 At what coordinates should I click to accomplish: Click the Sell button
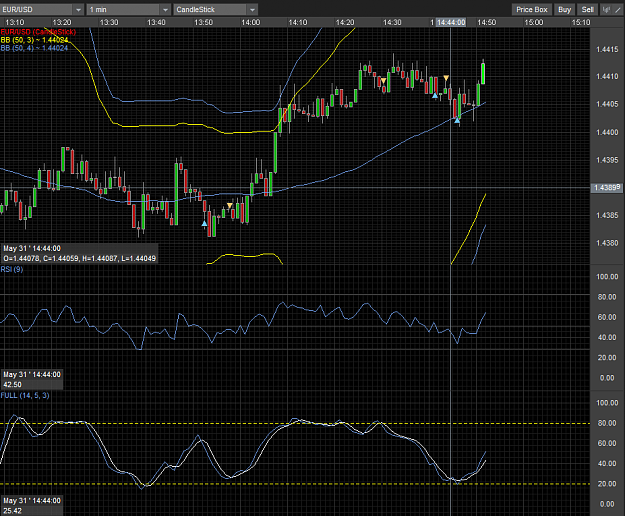588,10
